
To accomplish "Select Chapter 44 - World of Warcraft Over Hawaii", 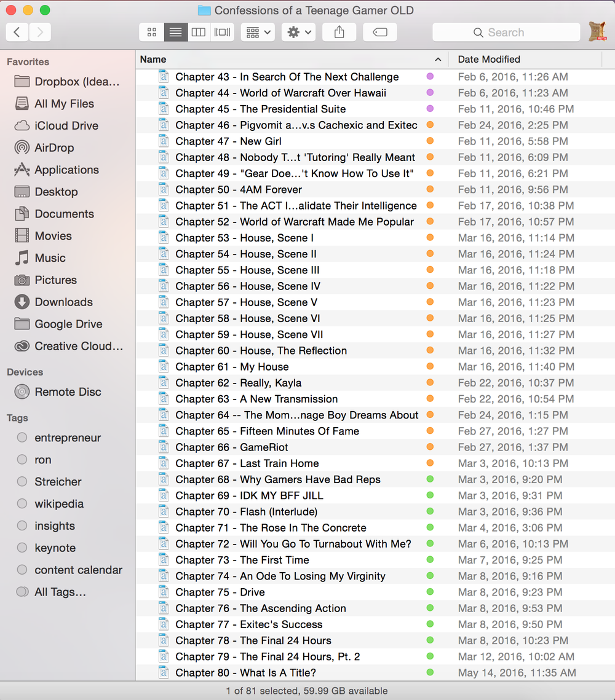I will (375, 93).
